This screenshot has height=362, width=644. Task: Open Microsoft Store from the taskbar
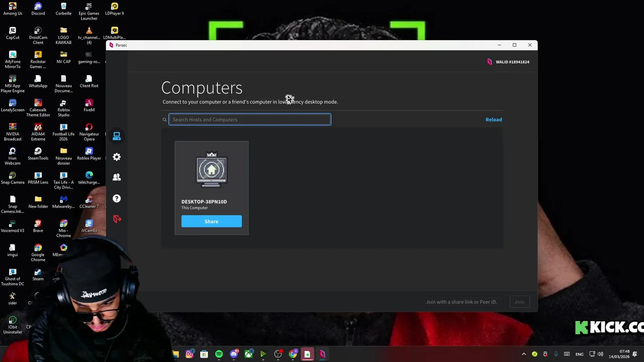(x=204, y=354)
